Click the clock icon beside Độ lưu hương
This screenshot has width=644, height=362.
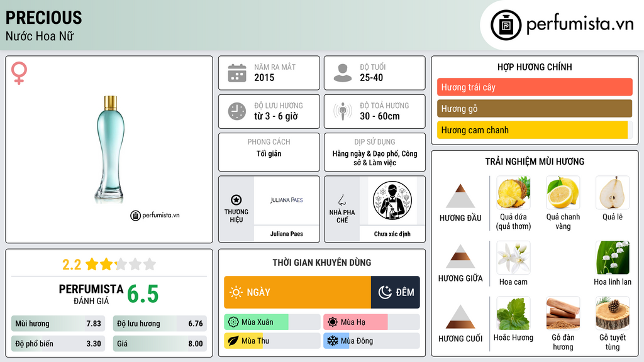click(x=237, y=111)
